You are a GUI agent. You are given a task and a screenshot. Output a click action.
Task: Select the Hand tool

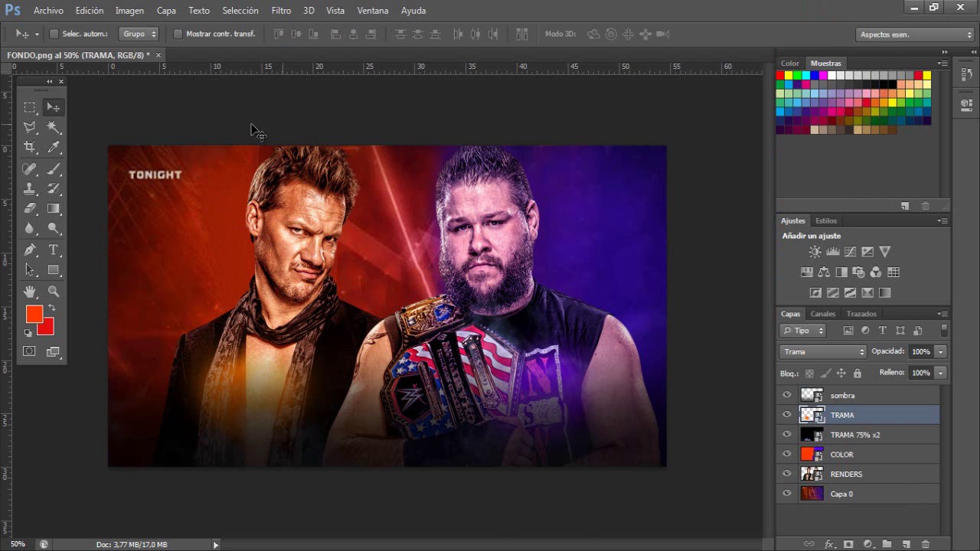(x=30, y=291)
